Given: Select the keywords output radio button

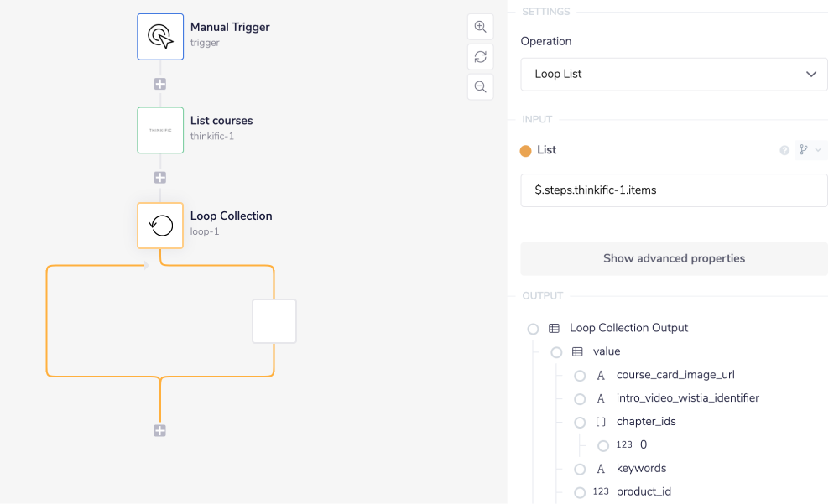Looking at the screenshot, I should [580, 469].
